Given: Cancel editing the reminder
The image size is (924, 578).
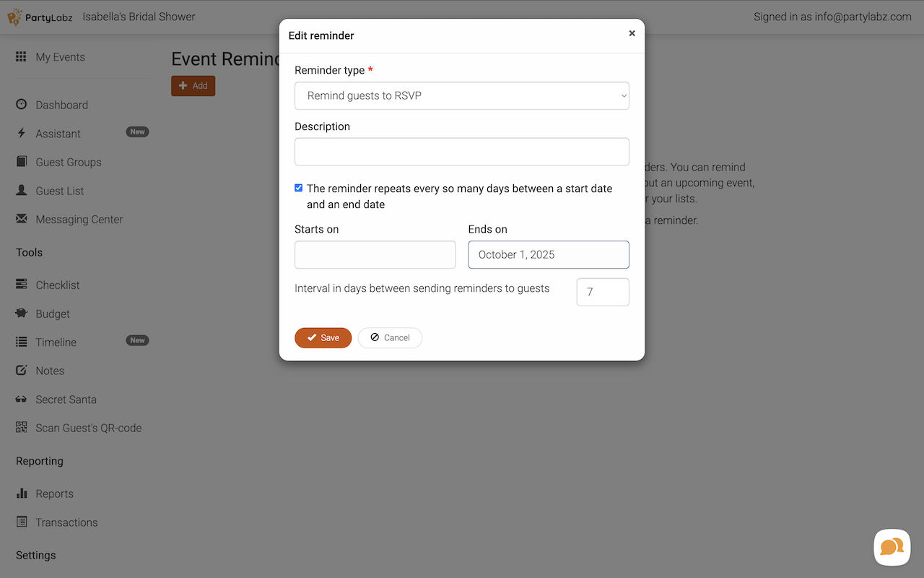Looking at the screenshot, I should coord(390,337).
